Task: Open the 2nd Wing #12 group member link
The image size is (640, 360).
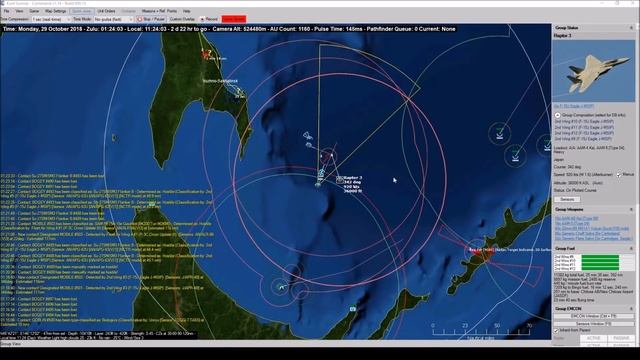Action: pos(584,133)
